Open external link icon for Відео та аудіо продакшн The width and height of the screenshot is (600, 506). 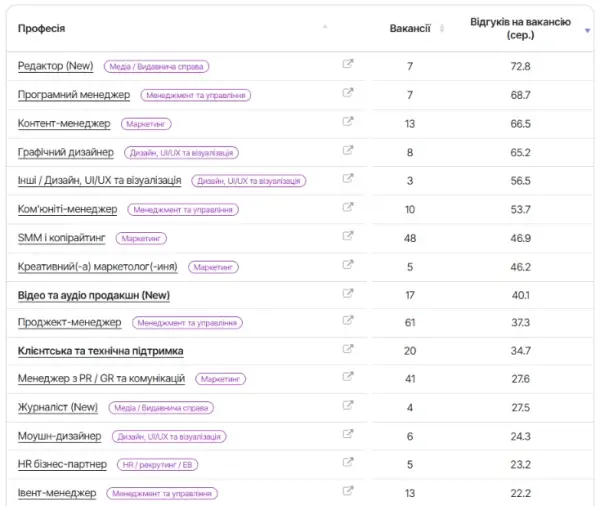[x=347, y=293]
